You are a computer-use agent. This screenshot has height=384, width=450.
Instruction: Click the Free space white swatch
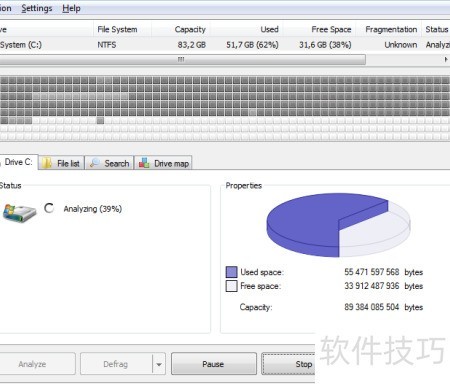[231, 286]
